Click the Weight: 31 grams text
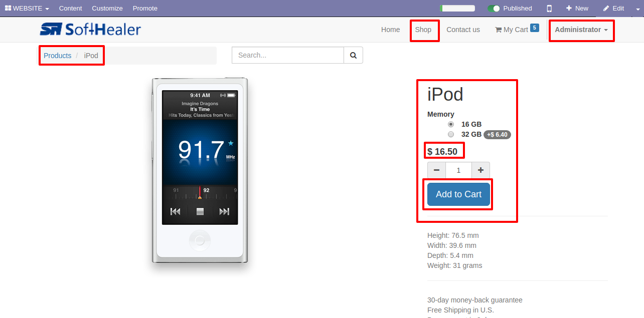 (x=455, y=265)
